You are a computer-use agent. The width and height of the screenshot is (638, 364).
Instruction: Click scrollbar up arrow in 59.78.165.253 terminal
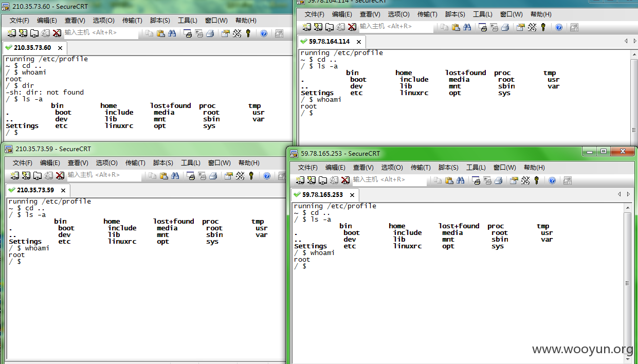click(x=628, y=207)
